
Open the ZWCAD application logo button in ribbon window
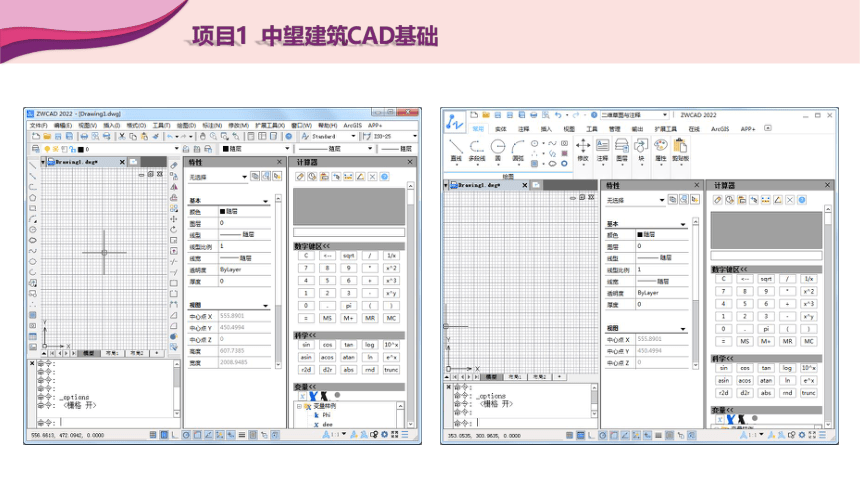(455, 122)
